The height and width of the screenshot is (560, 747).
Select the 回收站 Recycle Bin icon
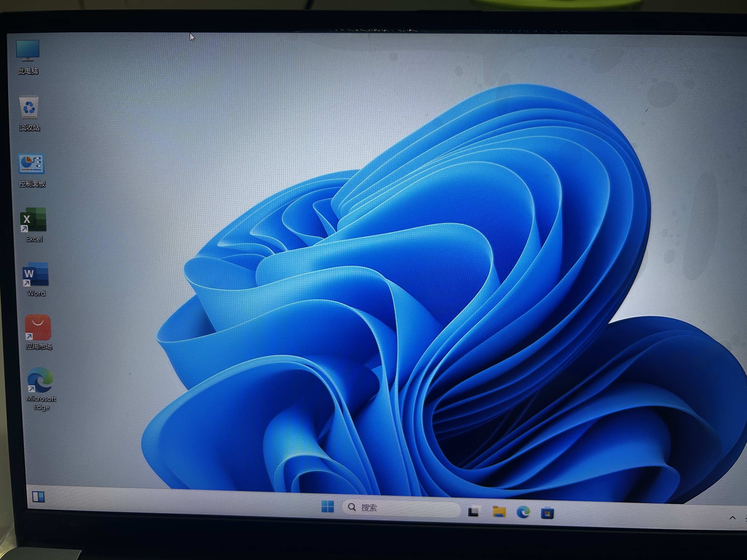tap(29, 107)
